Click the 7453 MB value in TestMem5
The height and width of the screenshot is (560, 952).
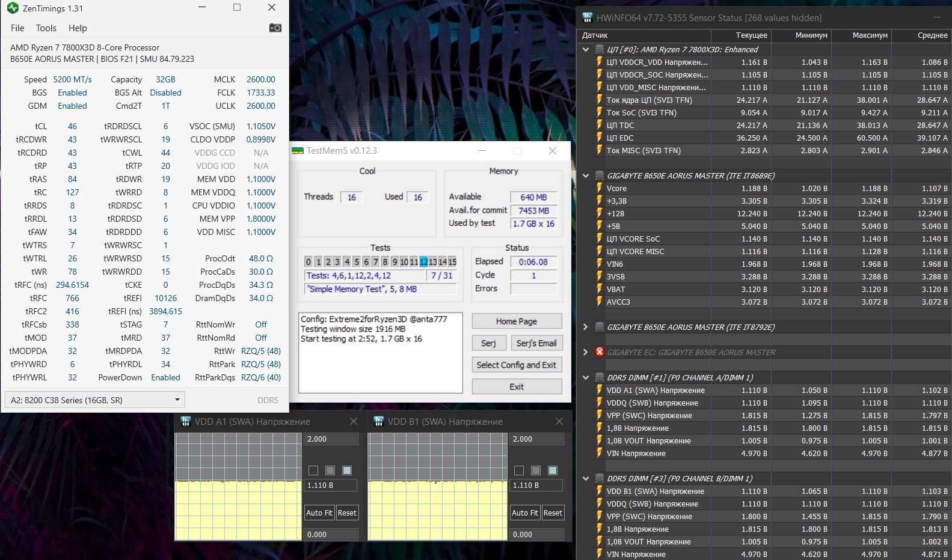pos(534,210)
